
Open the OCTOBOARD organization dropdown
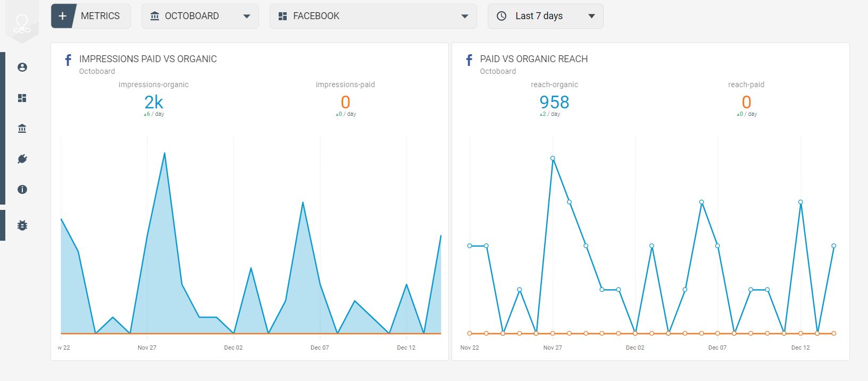(x=200, y=16)
